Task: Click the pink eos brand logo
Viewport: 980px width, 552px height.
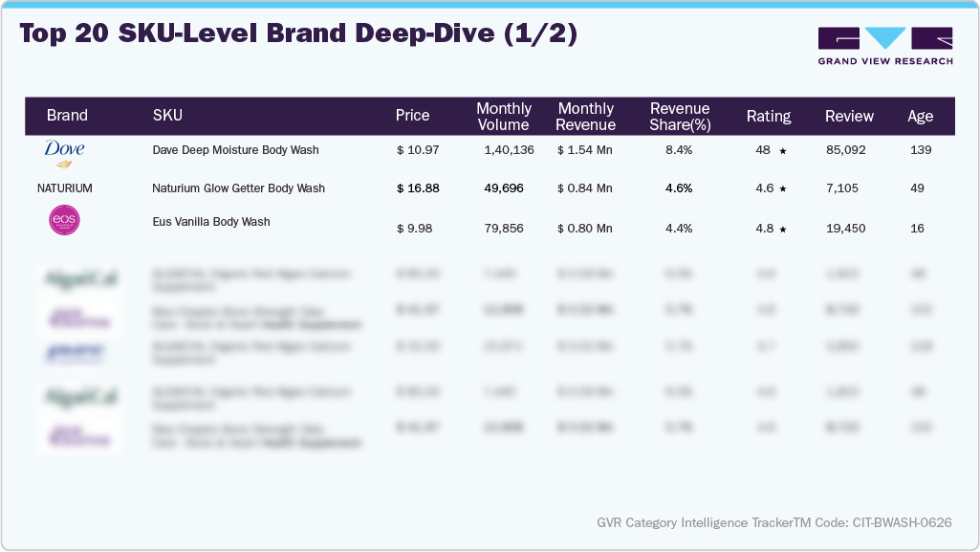Action: (x=64, y=220)
